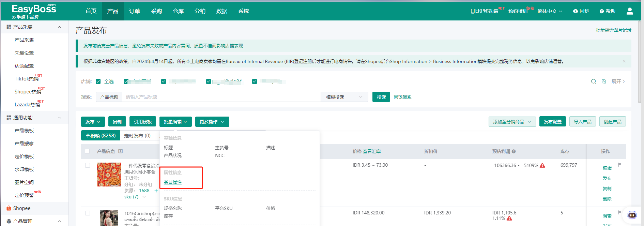
Task: Open the 更多操作 dropdown
Action: 212,122
